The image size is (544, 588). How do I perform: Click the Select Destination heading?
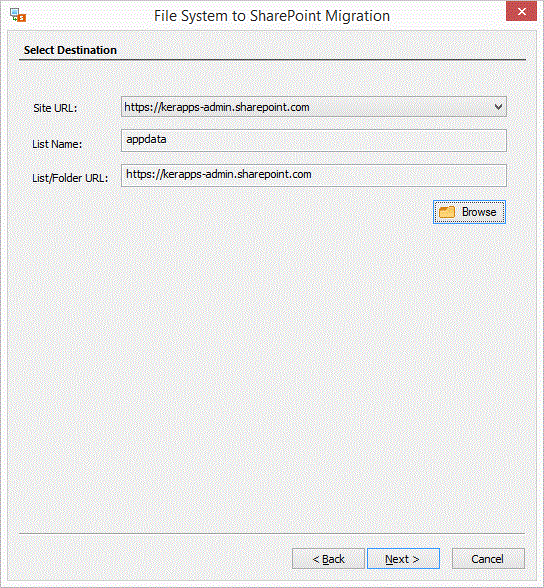click(70, 50)
